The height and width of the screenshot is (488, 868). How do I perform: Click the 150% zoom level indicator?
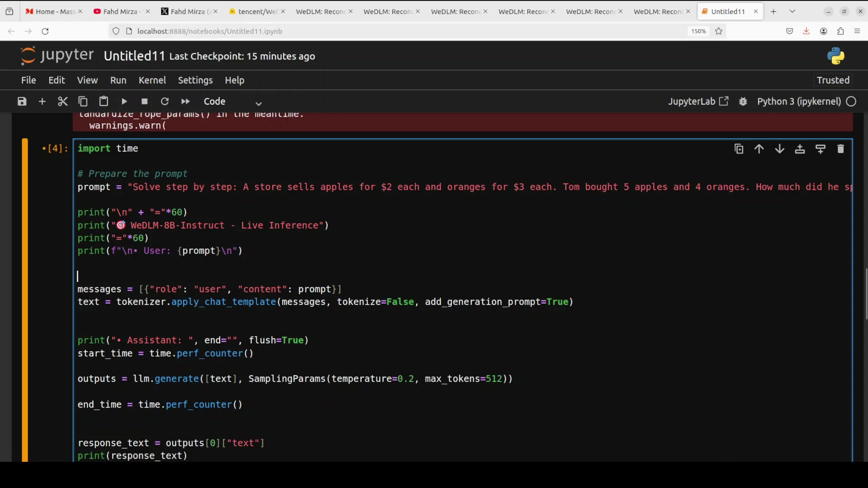pos(698,31)
